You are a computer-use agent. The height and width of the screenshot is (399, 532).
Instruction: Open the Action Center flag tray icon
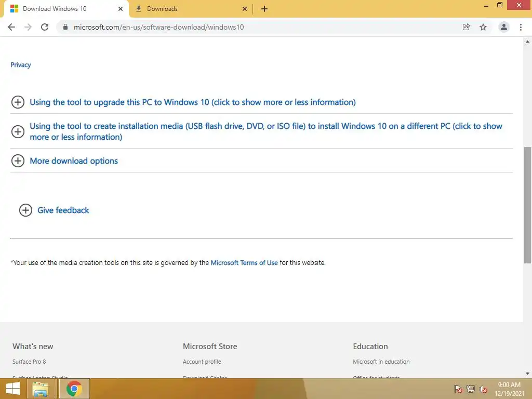pyautogui.click(x=458, y=389)
